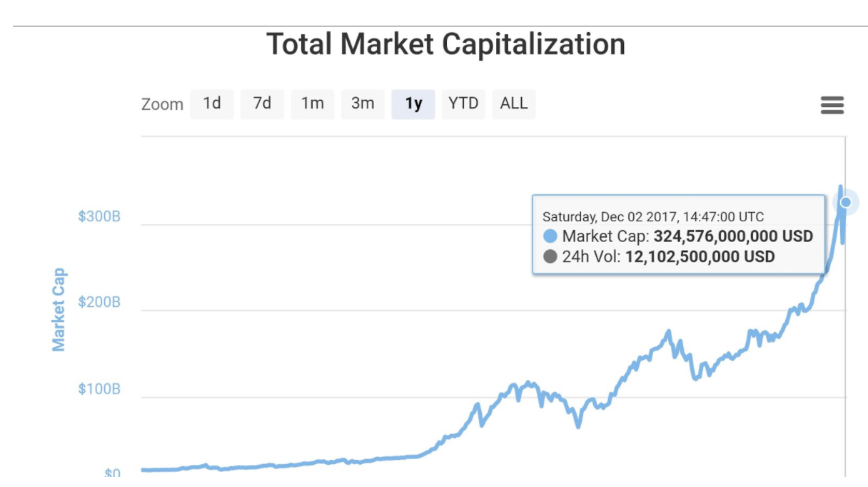Click the Total Market Capitalization heading
The height and width of the screenshot is (487, 868).
[x=446, y=44]
